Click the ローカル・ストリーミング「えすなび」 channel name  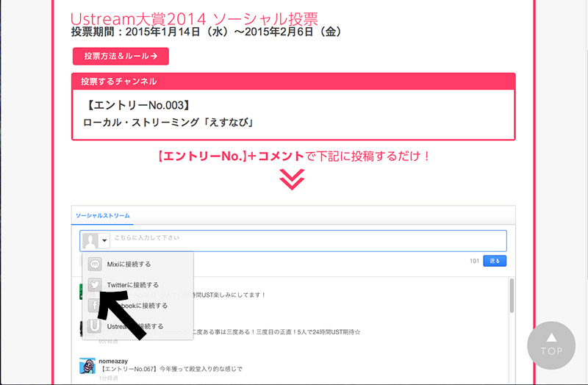(x=168, y=123)
